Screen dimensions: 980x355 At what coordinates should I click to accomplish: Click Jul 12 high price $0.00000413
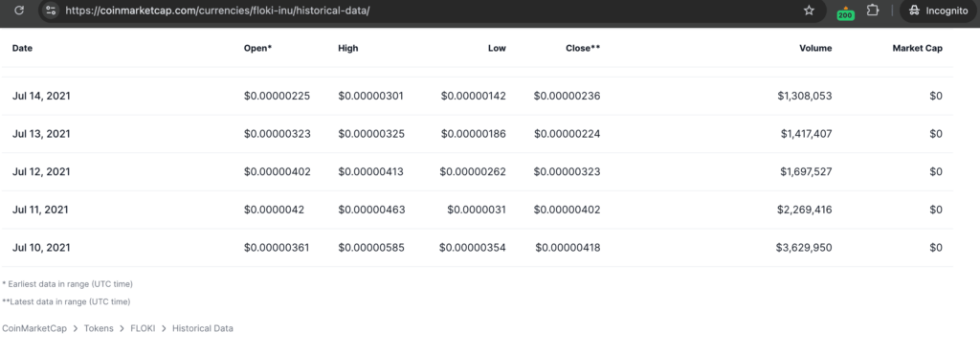[x=371, y=172]
